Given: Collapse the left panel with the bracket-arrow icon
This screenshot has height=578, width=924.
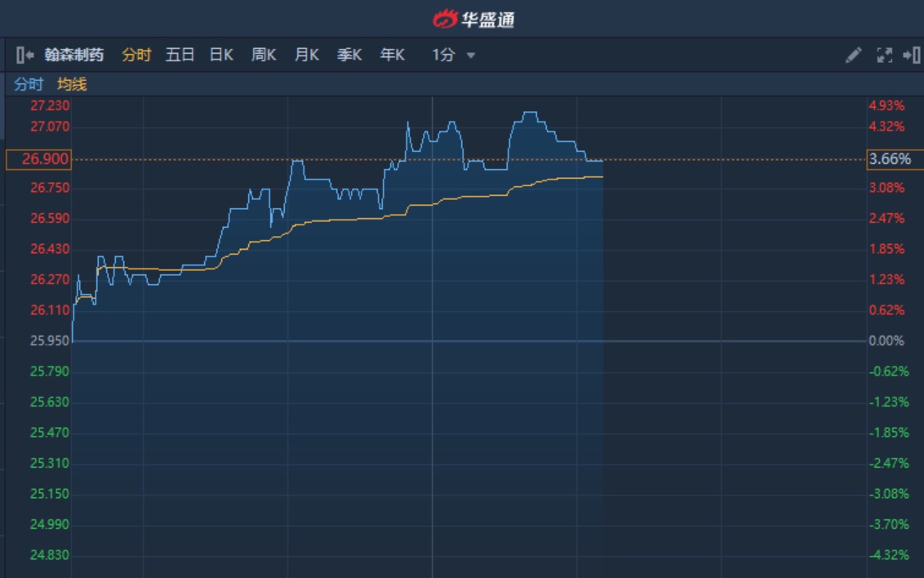Looking at the screenshot, I should coord(24,55).
